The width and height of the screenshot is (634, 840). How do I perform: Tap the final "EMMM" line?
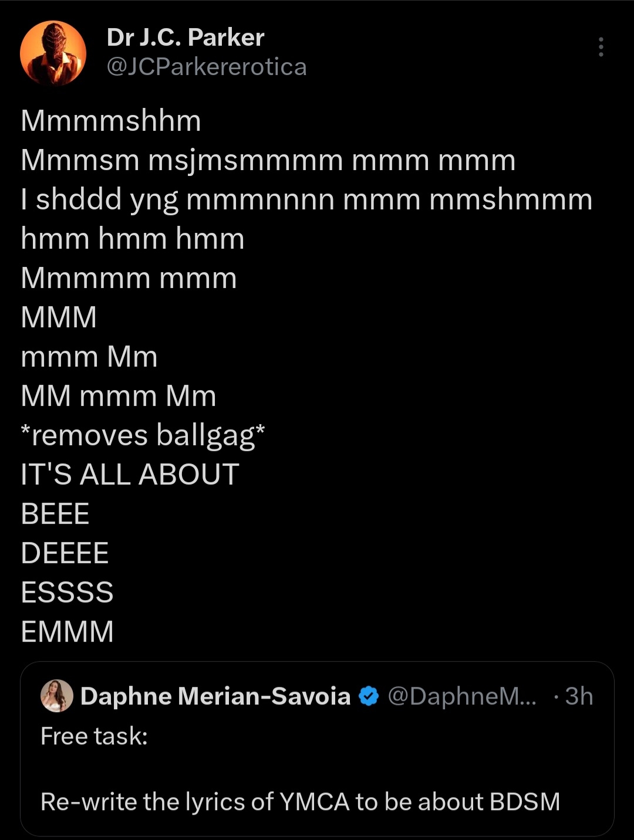67,632
